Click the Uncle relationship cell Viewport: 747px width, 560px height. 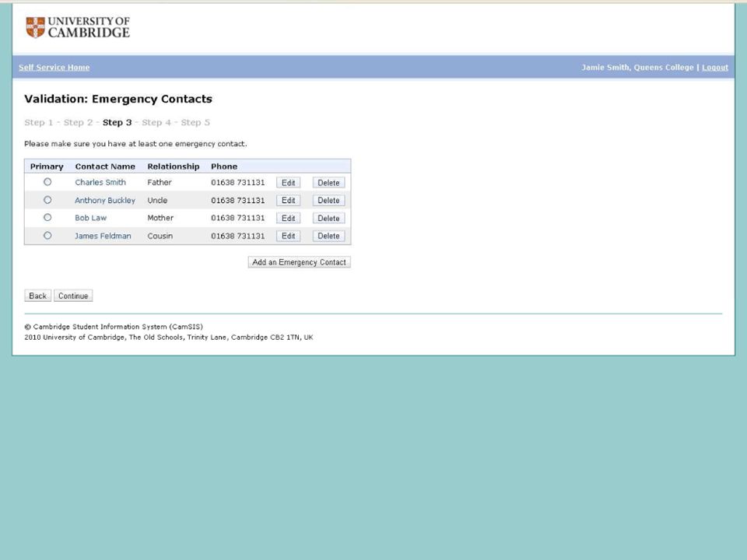[x=157, y=201]
